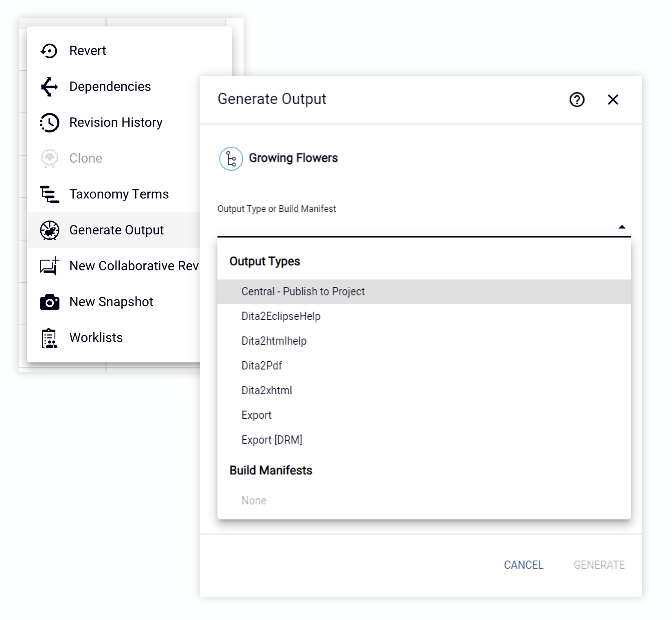672x620 pixels.
Task: Select Dita2htmlhelp output type
Action: click(424, 341)
